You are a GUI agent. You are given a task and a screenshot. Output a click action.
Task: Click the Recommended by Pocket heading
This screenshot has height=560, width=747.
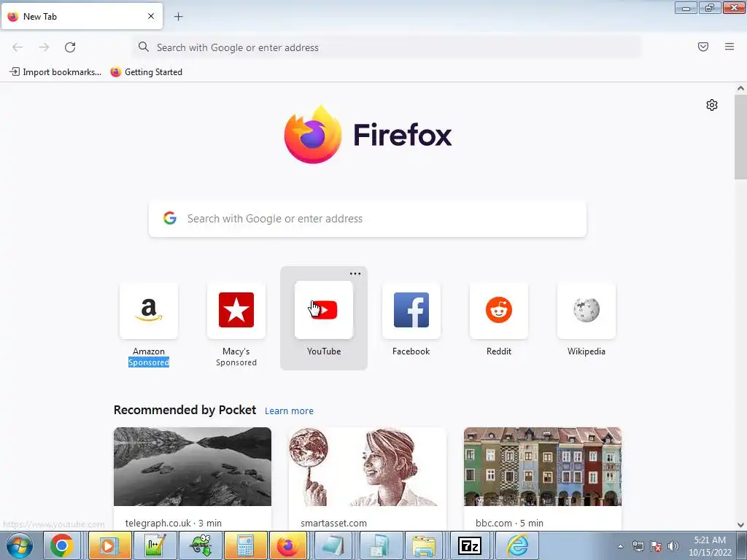pos(185,410)
